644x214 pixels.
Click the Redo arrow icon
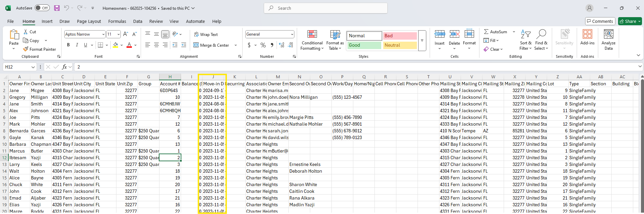point(80,8)
